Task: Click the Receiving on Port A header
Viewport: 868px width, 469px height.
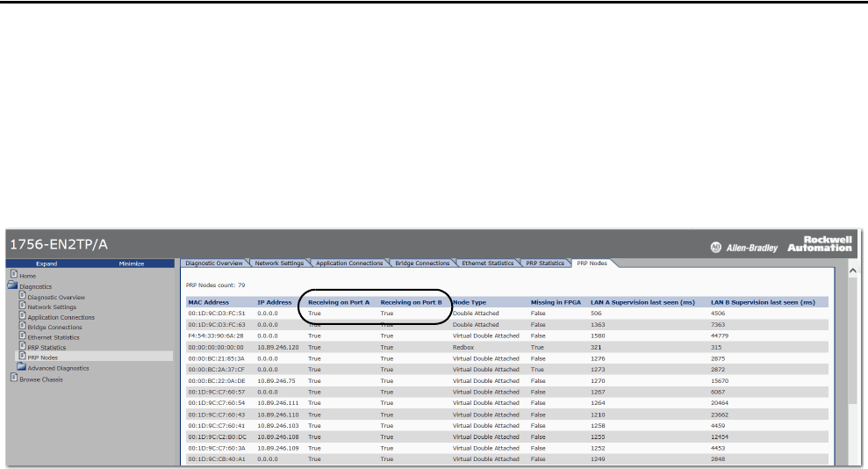Action: coord(338,302)
